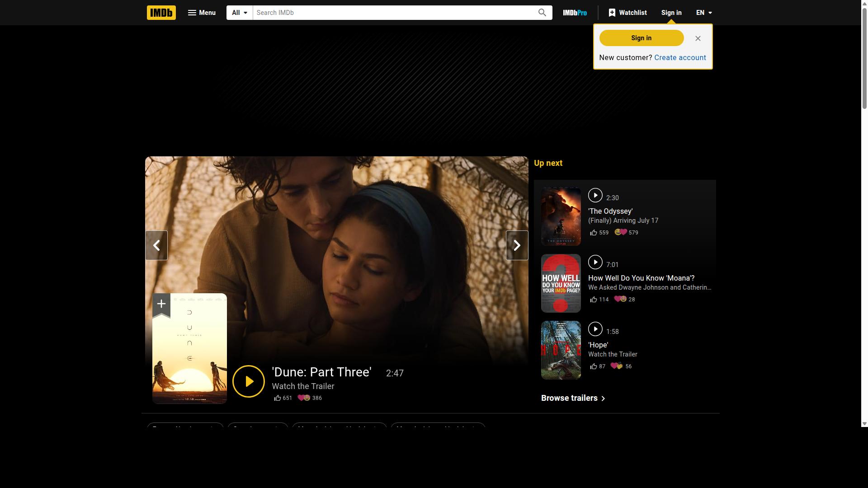Image resolution: width=868 pixels, height=488 pixels.
Task: Open 'The Odyssey' title link
Action: coord(610,211)
